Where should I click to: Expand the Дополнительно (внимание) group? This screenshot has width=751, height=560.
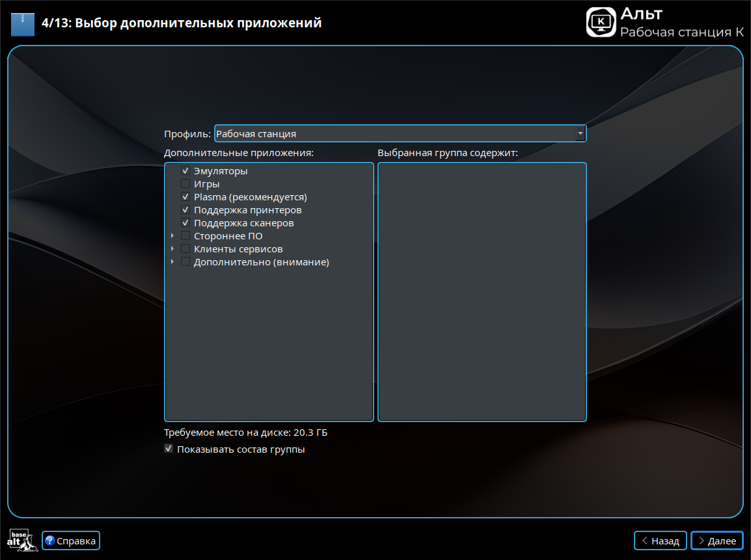(x=172, y=262)
